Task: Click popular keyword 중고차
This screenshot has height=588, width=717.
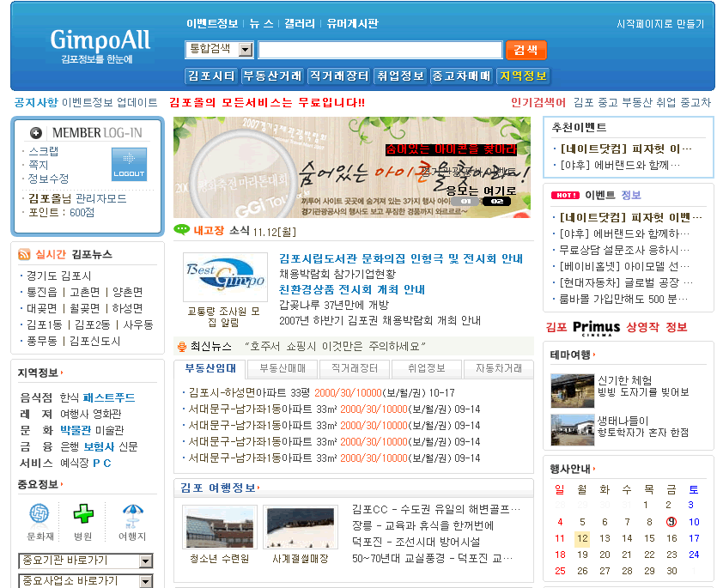Action: [x=696, y=102]
